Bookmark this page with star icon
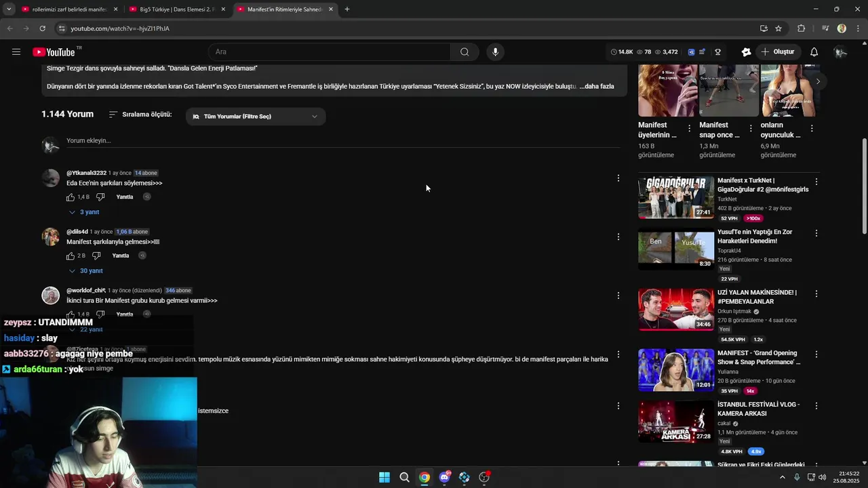Viewport: 868px width, 488px height. coord(778,28)
